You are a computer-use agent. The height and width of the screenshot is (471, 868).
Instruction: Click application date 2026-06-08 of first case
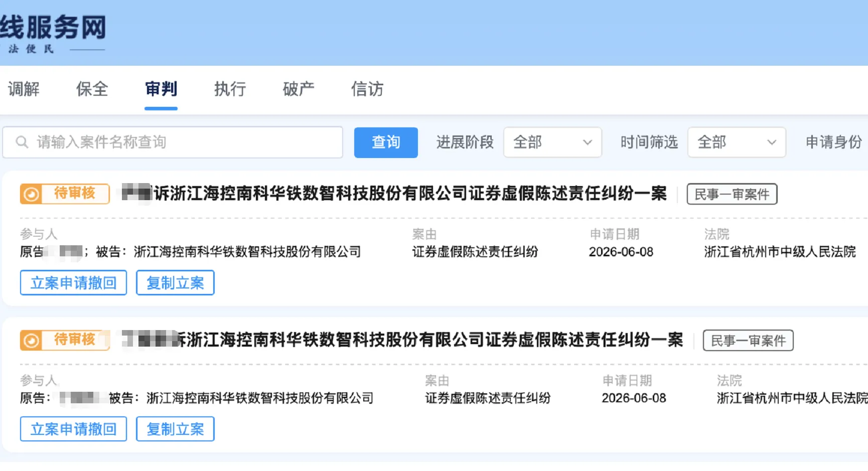pyautogui.click(x=621, y=252)
